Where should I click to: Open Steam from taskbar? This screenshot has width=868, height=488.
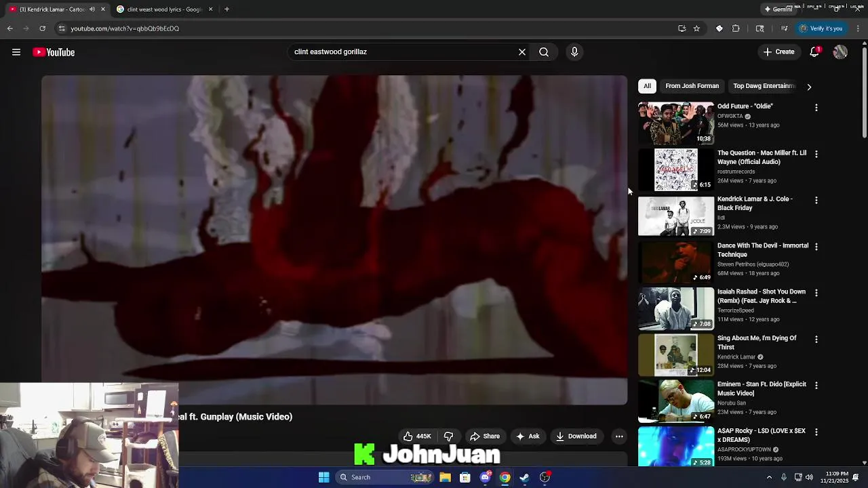[x=524, y=477]
